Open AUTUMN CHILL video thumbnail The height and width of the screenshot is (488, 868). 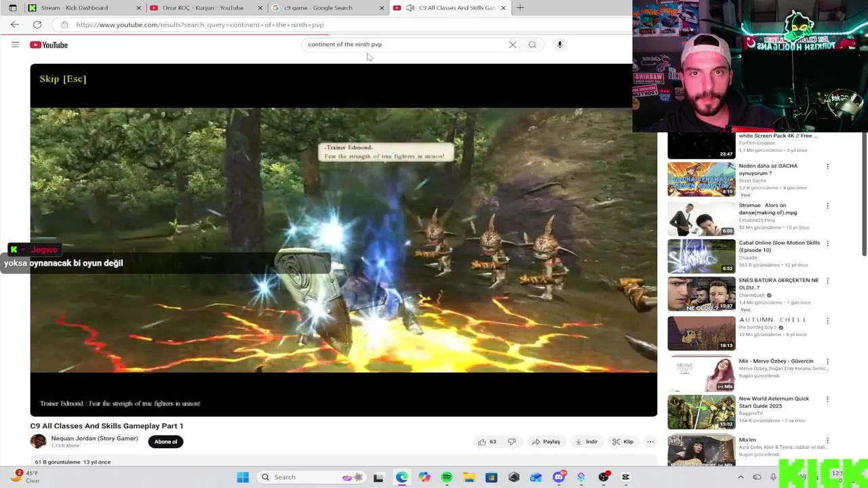701,333
